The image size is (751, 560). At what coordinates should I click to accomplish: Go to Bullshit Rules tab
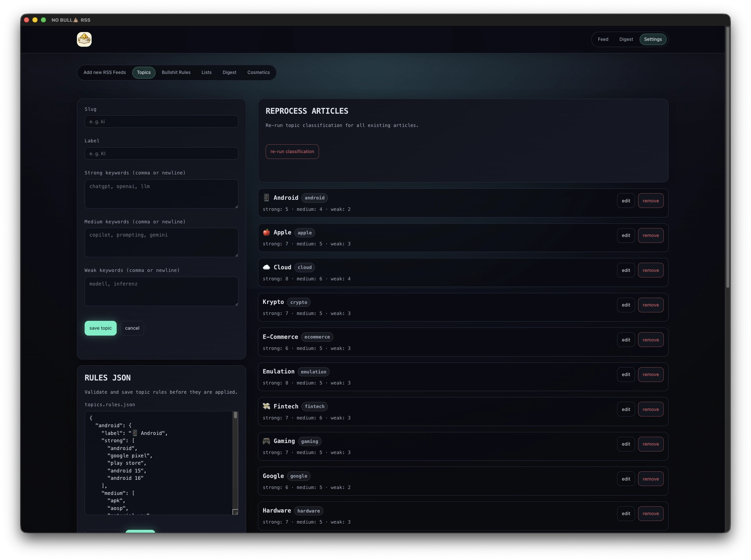[x=176, y=72]
